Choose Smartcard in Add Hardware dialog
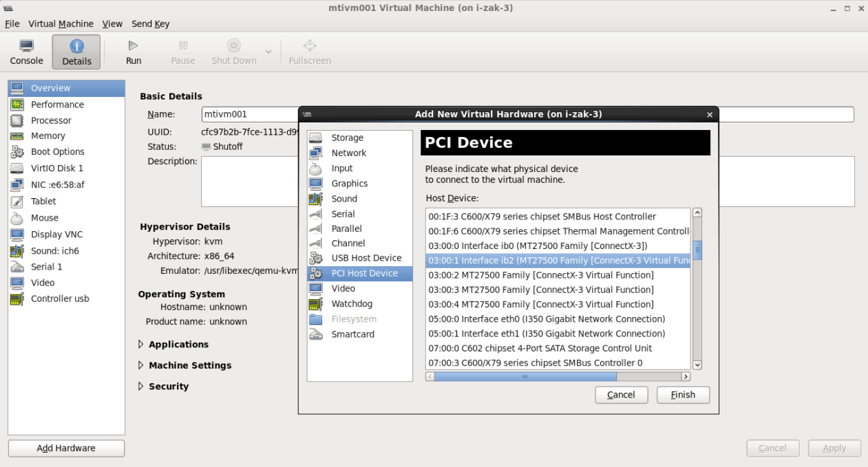Viewport: 868px width, 467px height. coord(360,334)
